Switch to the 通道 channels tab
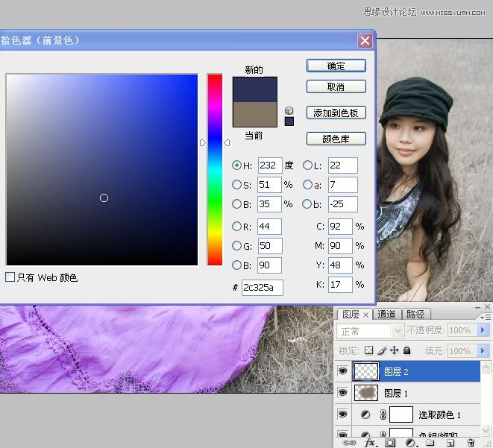Image resolution: width=493 pixels, height=448 pixels. [x=386, y=314]
